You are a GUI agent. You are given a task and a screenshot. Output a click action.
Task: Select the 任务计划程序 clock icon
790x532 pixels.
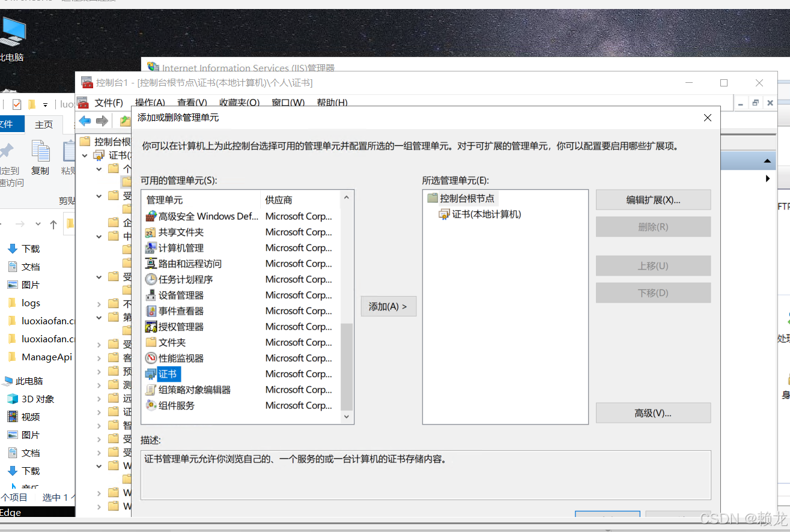pyautogui.click(x=151, y=279)
